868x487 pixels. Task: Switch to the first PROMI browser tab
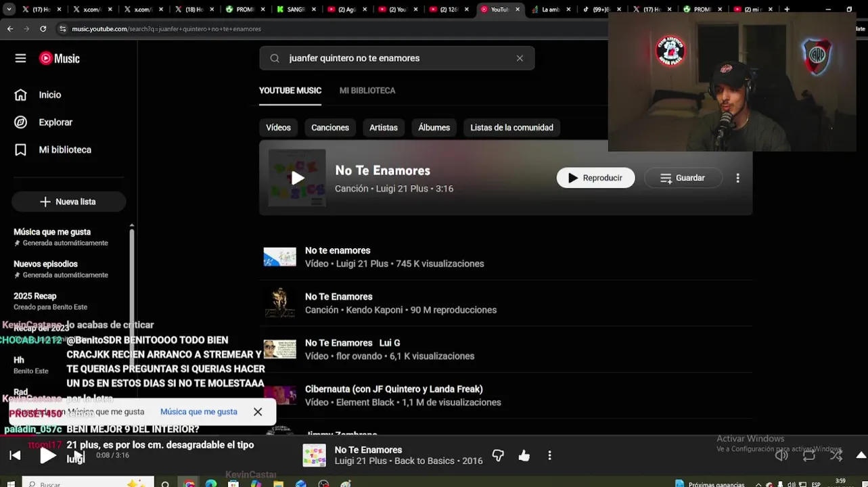[245, 9]
